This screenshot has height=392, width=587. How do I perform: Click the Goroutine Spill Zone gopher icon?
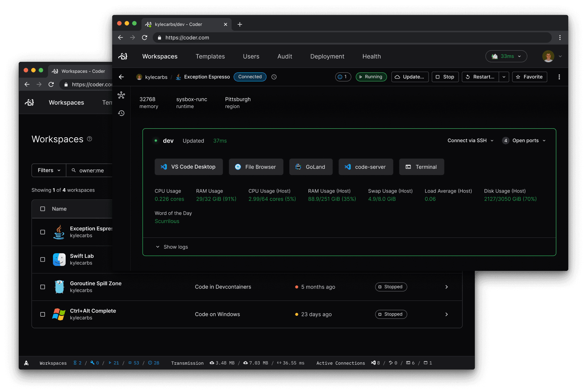[x=59, y=287]
